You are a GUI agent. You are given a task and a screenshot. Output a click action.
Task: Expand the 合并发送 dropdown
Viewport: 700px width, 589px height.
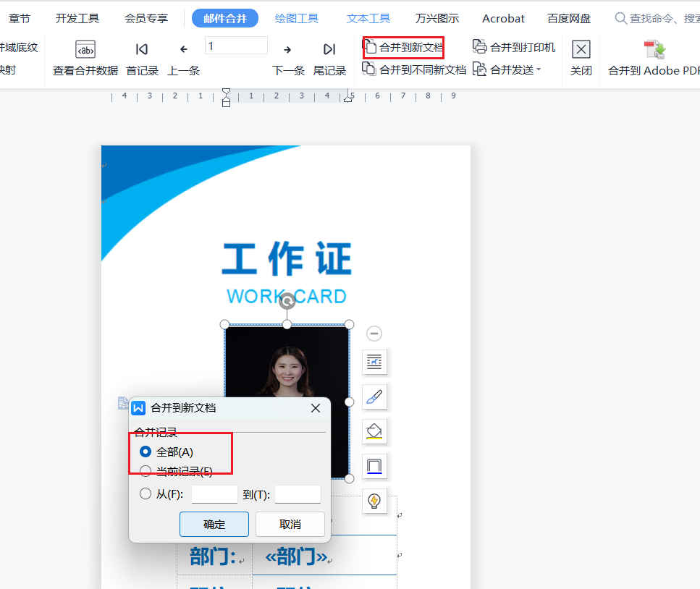click(x=538, y=70)
